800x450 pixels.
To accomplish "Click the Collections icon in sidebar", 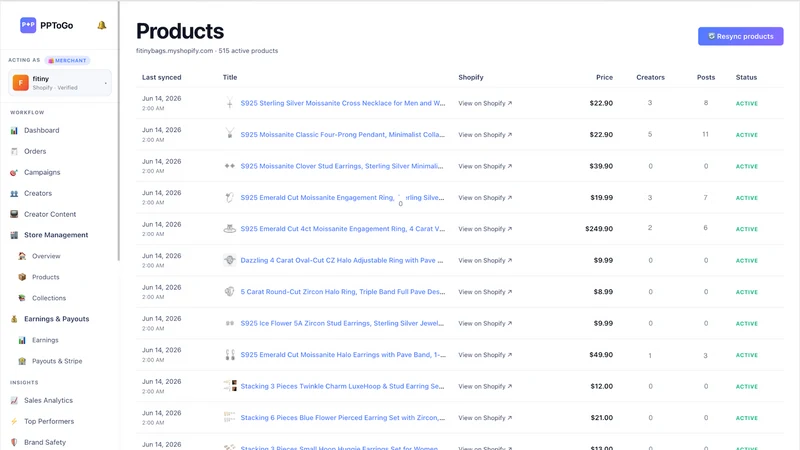I will (22, 298).
